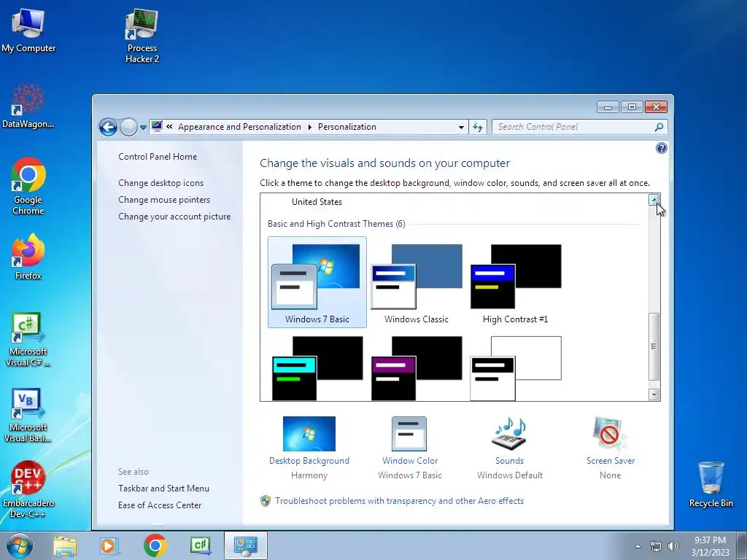Open the Windows Start menu
This screenshot has height=560, width=747.
20,545
